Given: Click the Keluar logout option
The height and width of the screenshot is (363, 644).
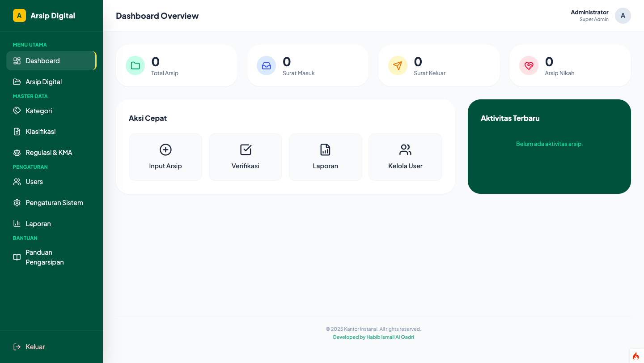Looking at the screenshot, I should click(x=35, y=346).
